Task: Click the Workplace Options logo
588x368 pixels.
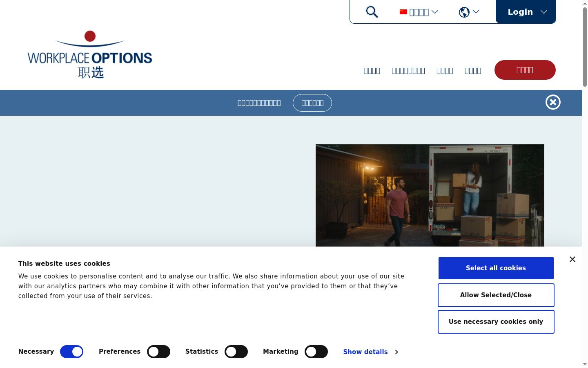Action: point(90,54)
